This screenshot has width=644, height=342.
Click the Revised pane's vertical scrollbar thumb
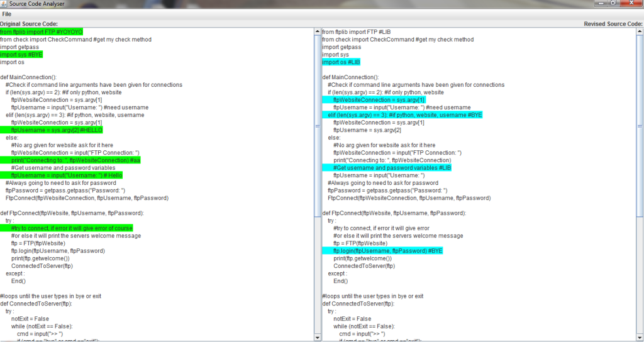(x=640, y=126)
